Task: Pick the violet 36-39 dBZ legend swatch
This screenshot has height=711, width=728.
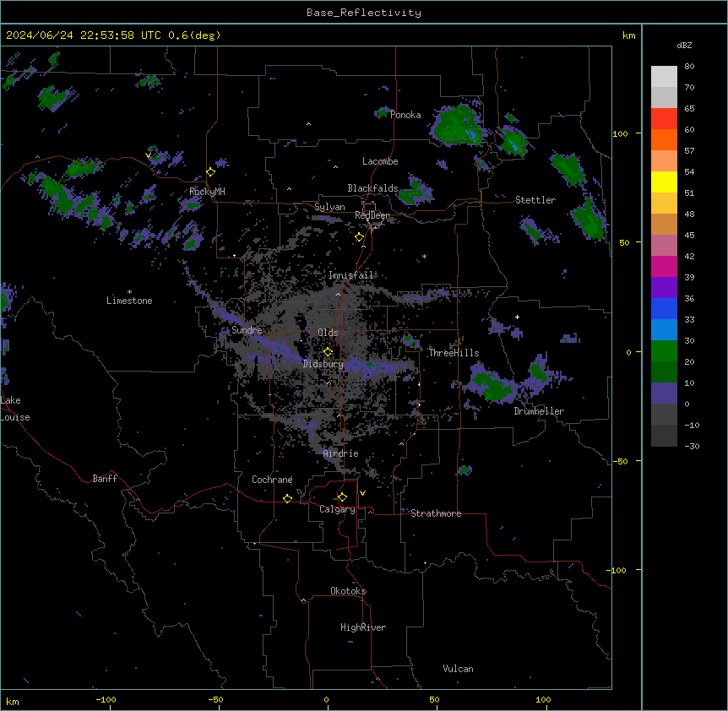Action: point(664,288)
